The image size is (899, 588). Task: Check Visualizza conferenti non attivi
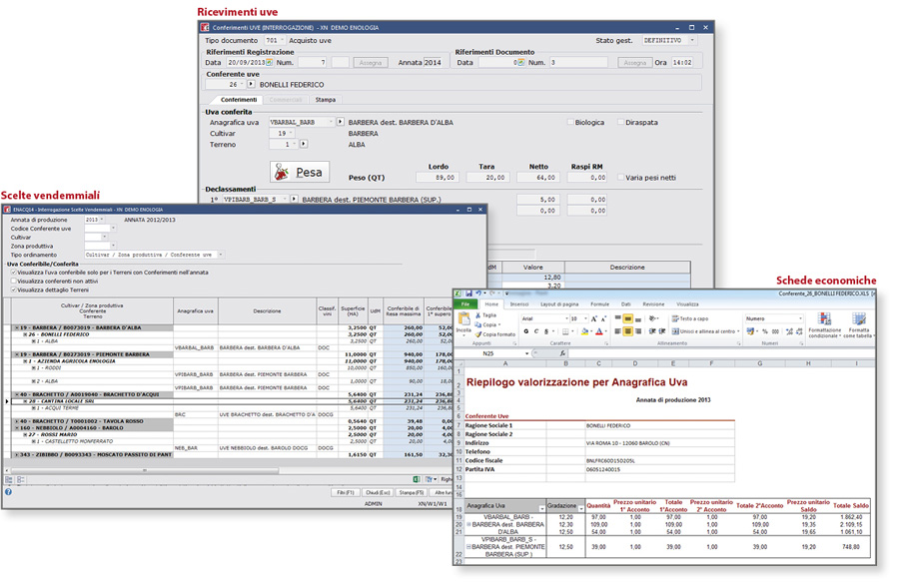14,281
